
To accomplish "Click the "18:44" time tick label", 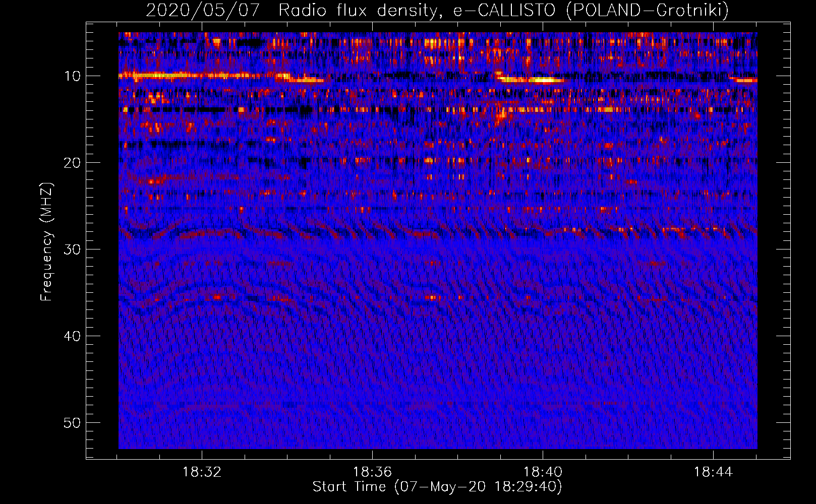I will [x=713, y=472].
